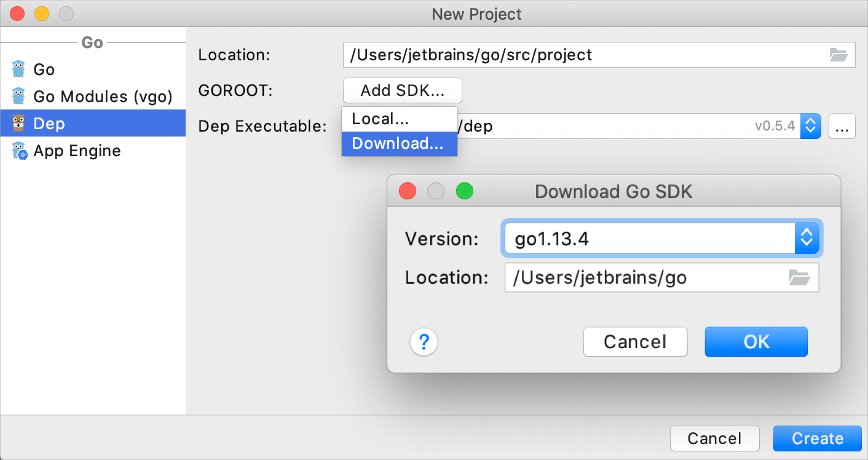The height and width of the screenshot is (460, 868).
Task: Click the Version: label in SDK dialog
Action: (x=441, y=238)
